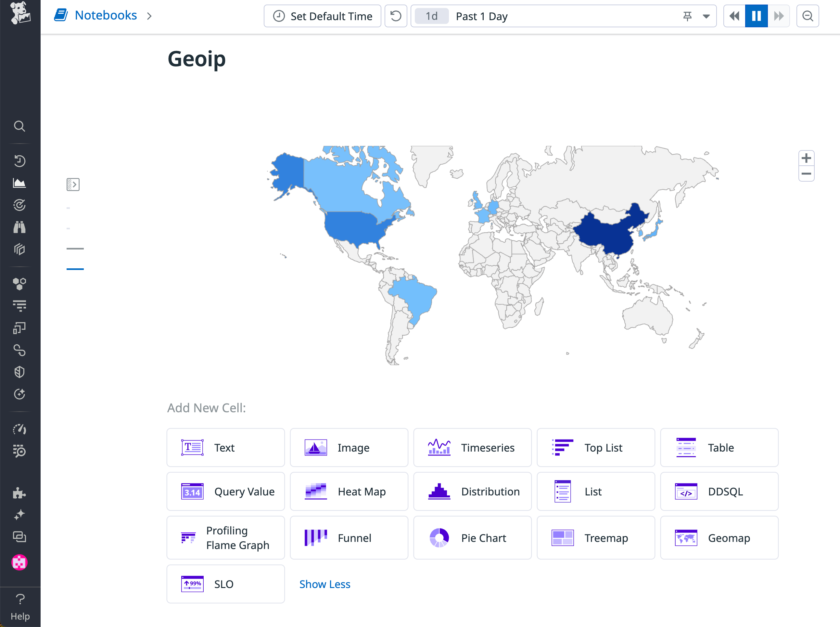Click the Set Default Time button

coord(322,16)
